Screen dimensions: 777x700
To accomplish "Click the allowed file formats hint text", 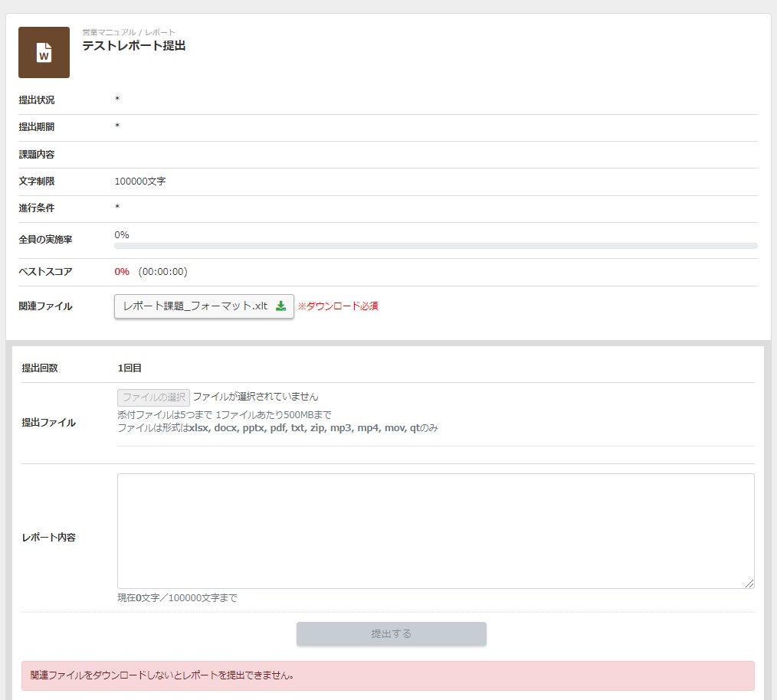I will [x=277, y=427].
